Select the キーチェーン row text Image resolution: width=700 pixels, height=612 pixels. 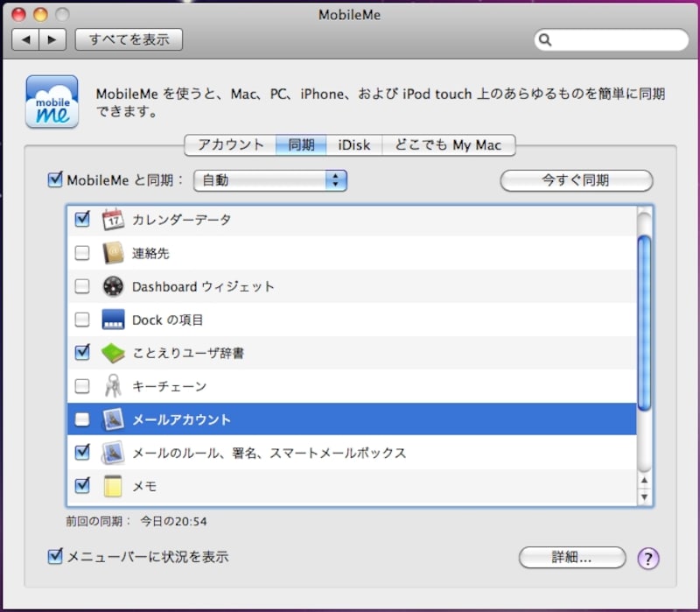click(169, 386)
